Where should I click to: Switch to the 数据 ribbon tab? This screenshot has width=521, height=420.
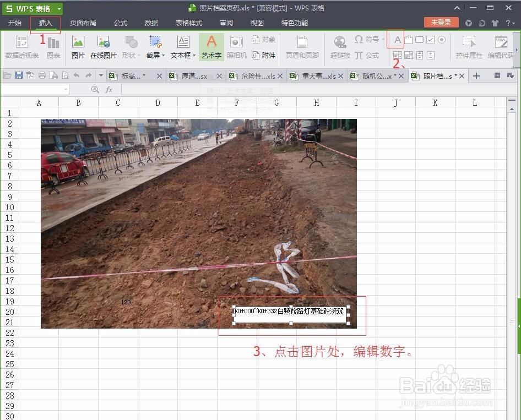coord(151,23)
